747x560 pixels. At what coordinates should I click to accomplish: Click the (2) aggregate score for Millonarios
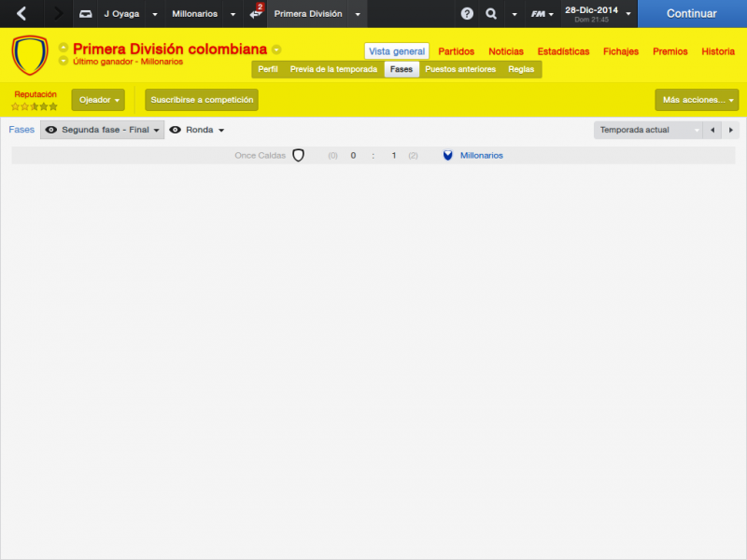pyautogui.click(x=413, y=155)
